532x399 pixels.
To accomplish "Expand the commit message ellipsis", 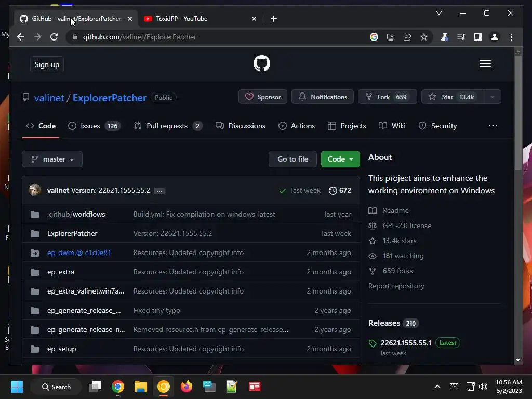I will coord(159,191).
